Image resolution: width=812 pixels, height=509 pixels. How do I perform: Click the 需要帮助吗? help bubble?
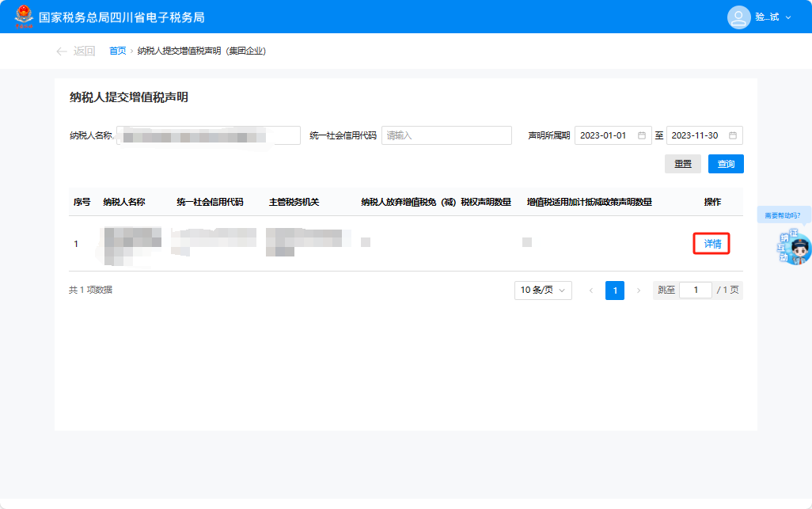pos(783,215)
